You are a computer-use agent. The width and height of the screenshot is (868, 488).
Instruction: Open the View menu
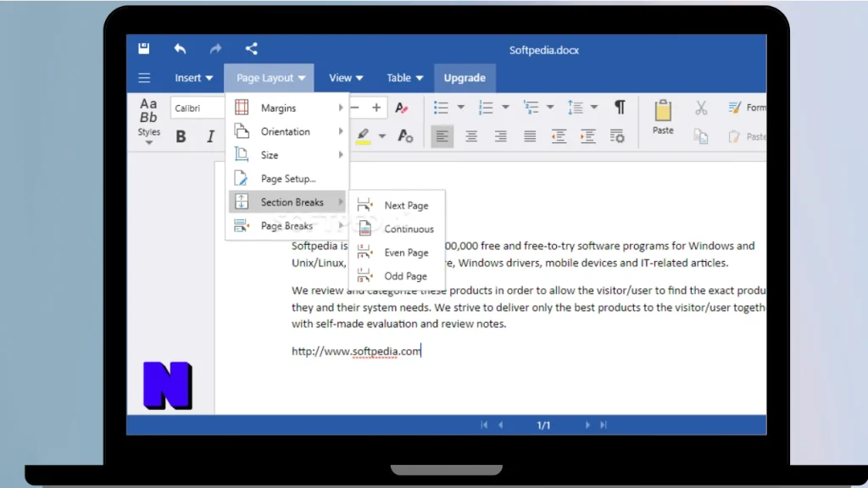346,78
